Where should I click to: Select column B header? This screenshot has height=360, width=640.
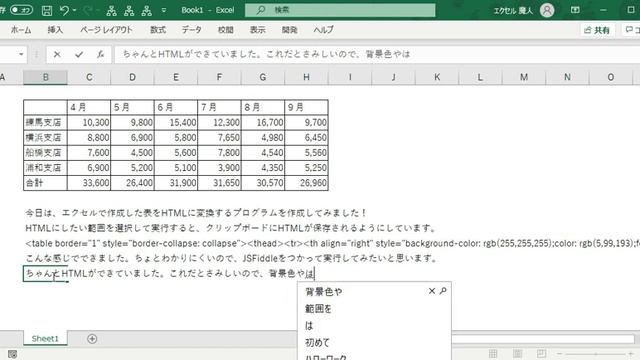45,77
